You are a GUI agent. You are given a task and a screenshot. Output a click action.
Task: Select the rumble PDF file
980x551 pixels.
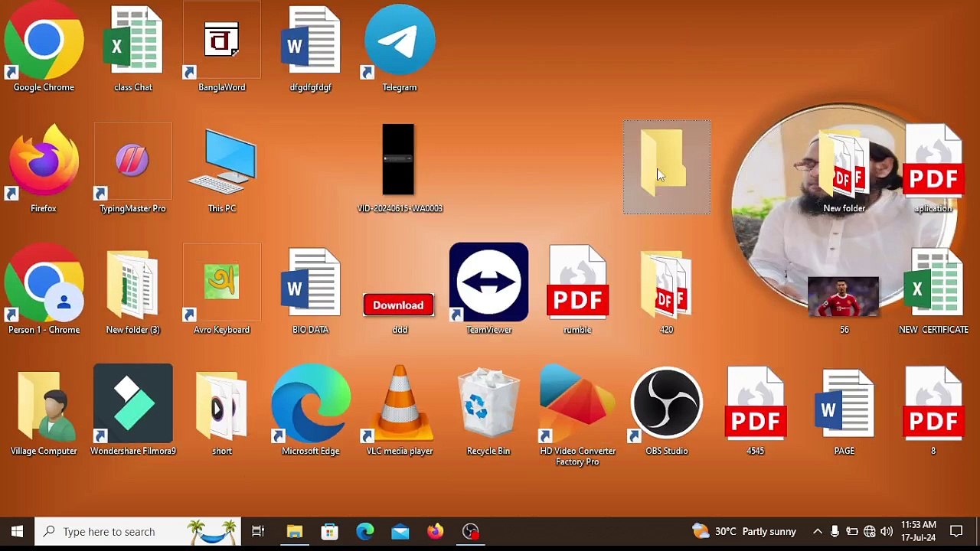(x=578, y=290)
